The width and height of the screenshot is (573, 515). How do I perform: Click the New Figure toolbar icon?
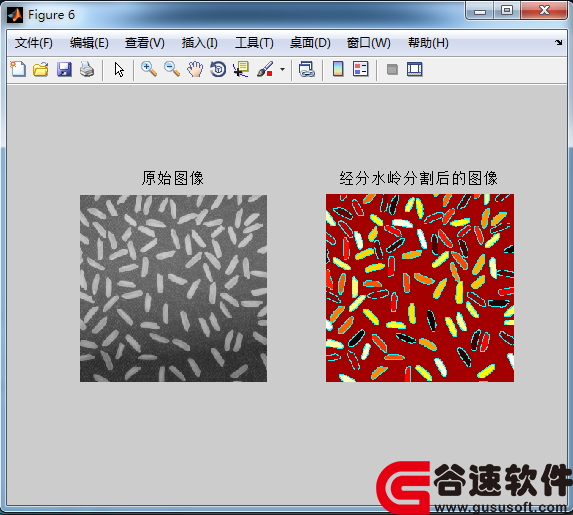click(x=18, y=69)
